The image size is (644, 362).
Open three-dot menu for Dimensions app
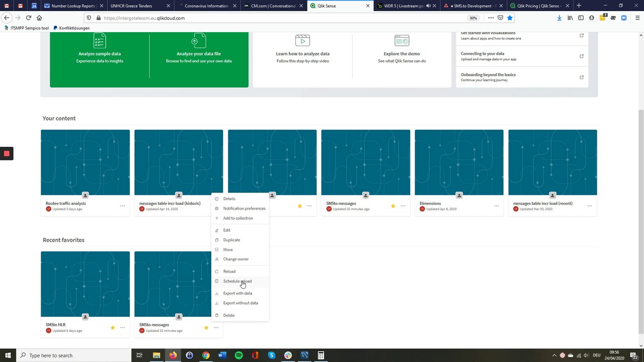tap(496, 206)
